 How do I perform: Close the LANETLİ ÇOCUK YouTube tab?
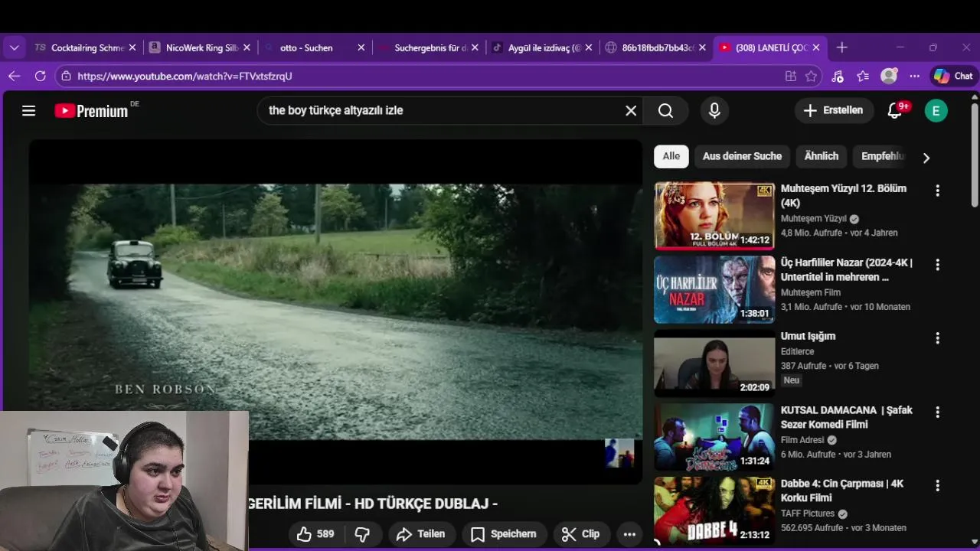[x=816, y=47]
